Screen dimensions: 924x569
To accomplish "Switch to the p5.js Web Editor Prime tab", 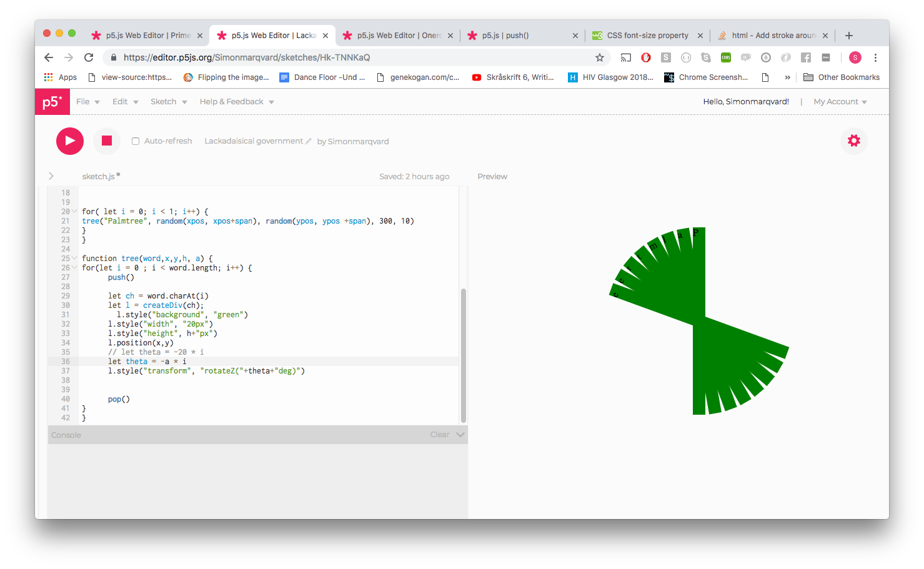I will [x=146, y=36].
